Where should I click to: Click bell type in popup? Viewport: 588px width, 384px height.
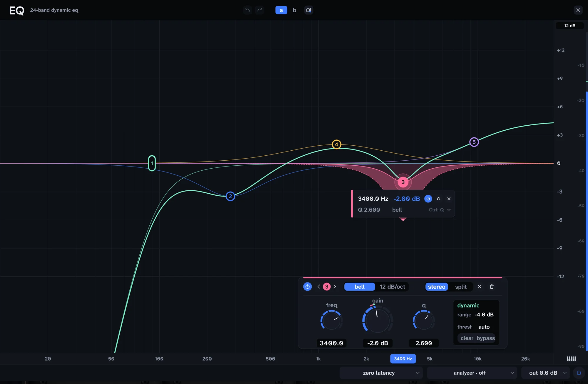click(x=397, y=210)
